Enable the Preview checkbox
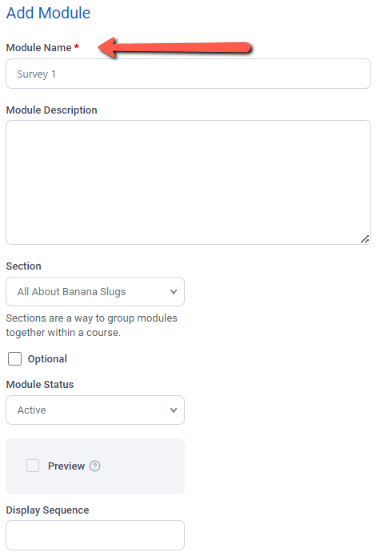 click(33, 466)
